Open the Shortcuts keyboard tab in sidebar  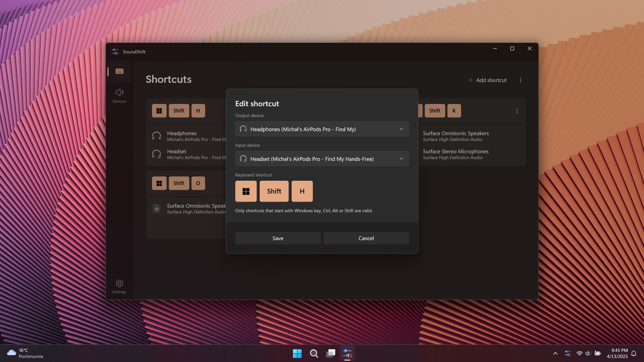[x=119, y=71]
